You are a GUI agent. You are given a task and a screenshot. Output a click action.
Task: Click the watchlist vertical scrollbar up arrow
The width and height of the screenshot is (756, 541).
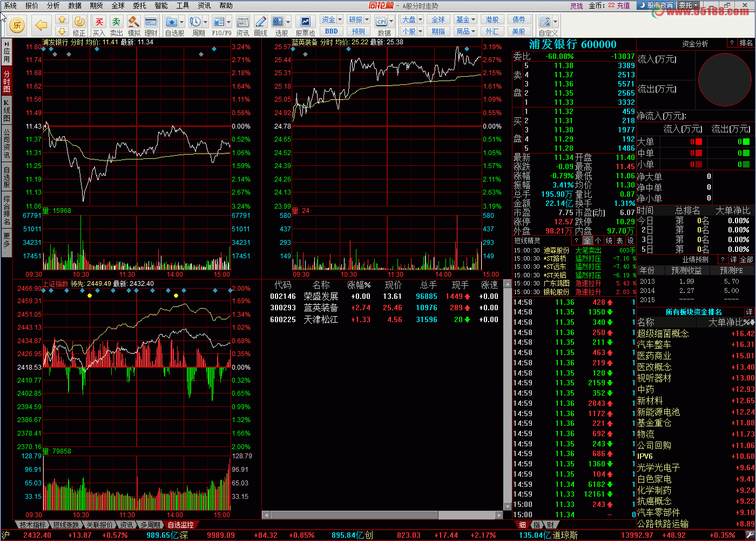point(507,283)
